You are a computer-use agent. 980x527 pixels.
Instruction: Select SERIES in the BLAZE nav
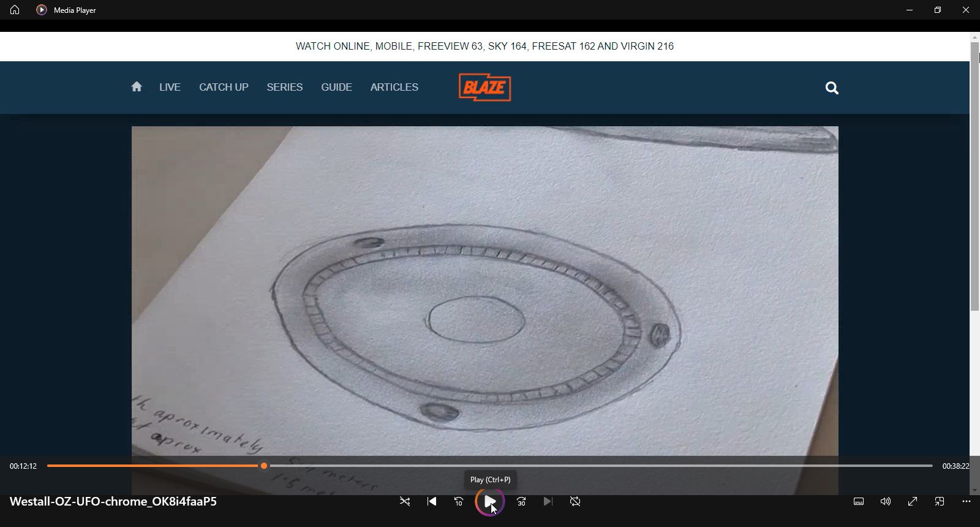[x=285, y=87]
